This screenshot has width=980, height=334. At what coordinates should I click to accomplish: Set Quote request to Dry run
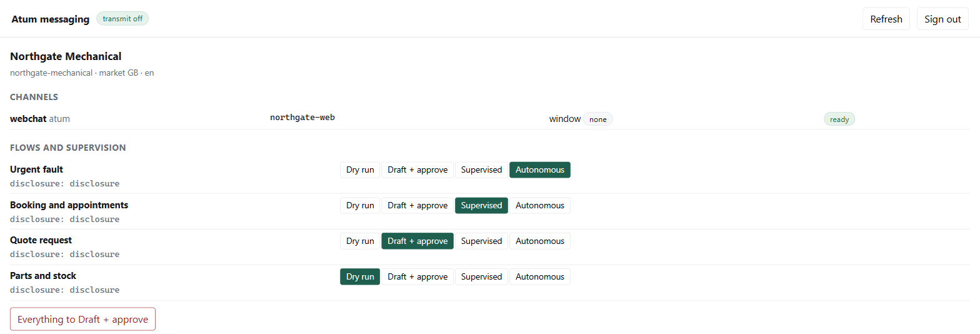click(360, 241)
